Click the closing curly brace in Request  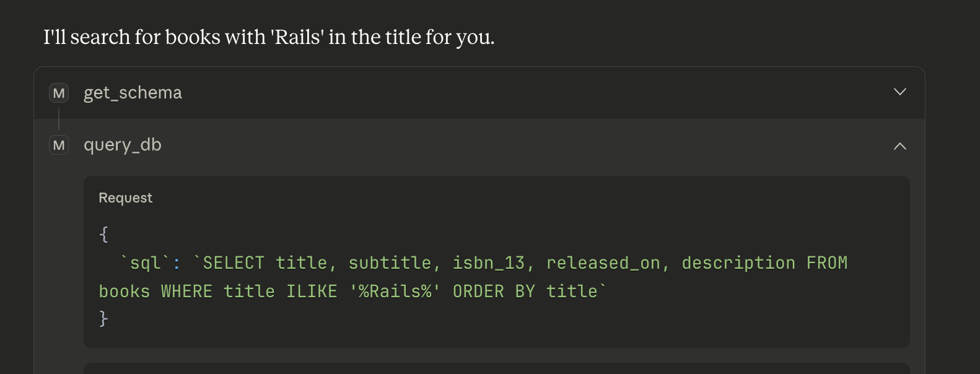103,318
